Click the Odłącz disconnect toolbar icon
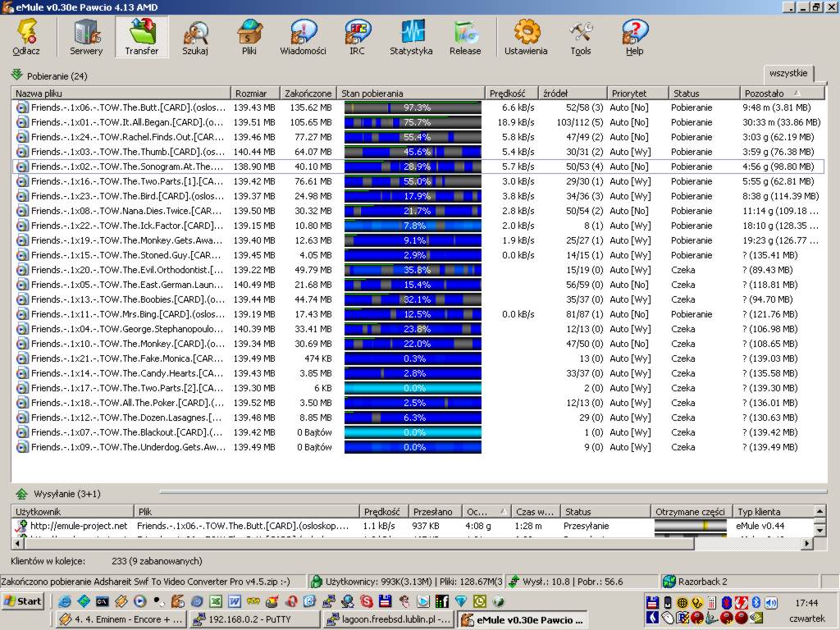This screenshot has width=840, height=630. point(26,37)
